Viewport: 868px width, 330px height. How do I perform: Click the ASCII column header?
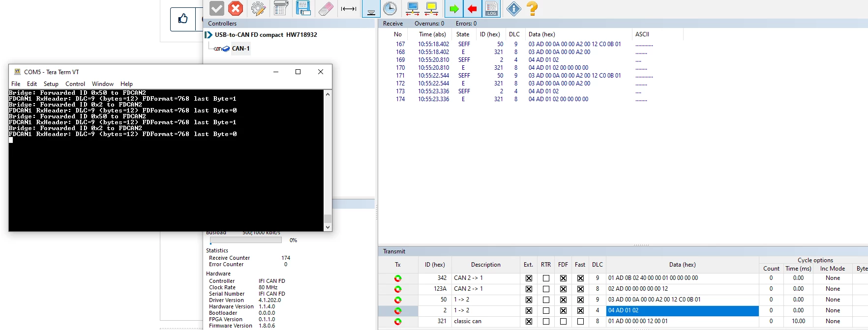(642, 34)
